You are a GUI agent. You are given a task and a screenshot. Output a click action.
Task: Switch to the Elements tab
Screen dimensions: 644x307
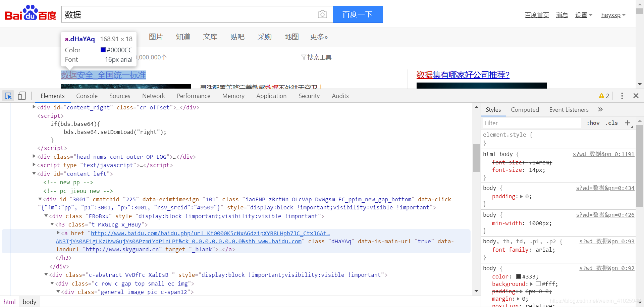[52, 96]
